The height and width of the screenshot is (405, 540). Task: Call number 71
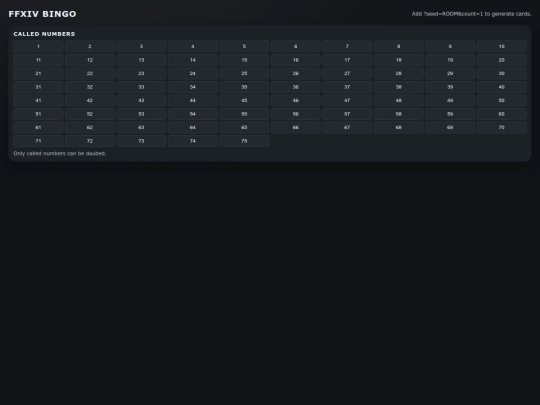pyautogui.click(x=38, y=141)
